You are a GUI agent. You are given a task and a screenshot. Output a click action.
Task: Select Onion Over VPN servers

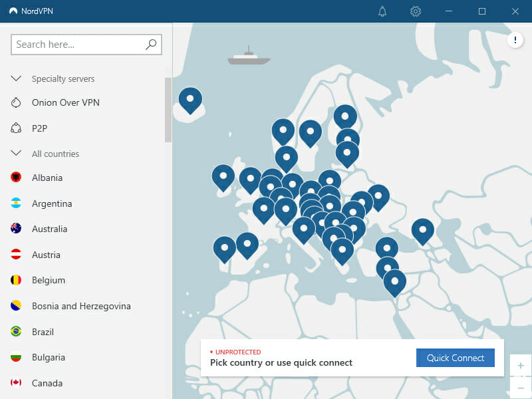pyautogui.click(x=65, y=102)
